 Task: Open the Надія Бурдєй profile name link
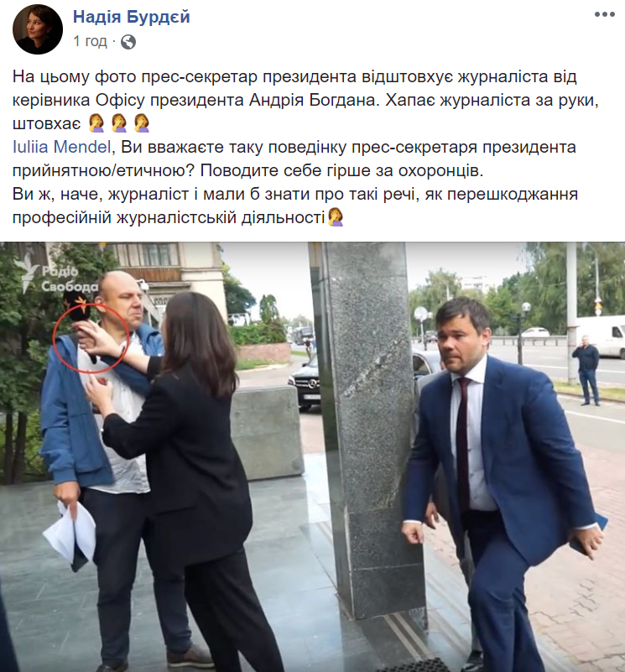tap(131, 17)
